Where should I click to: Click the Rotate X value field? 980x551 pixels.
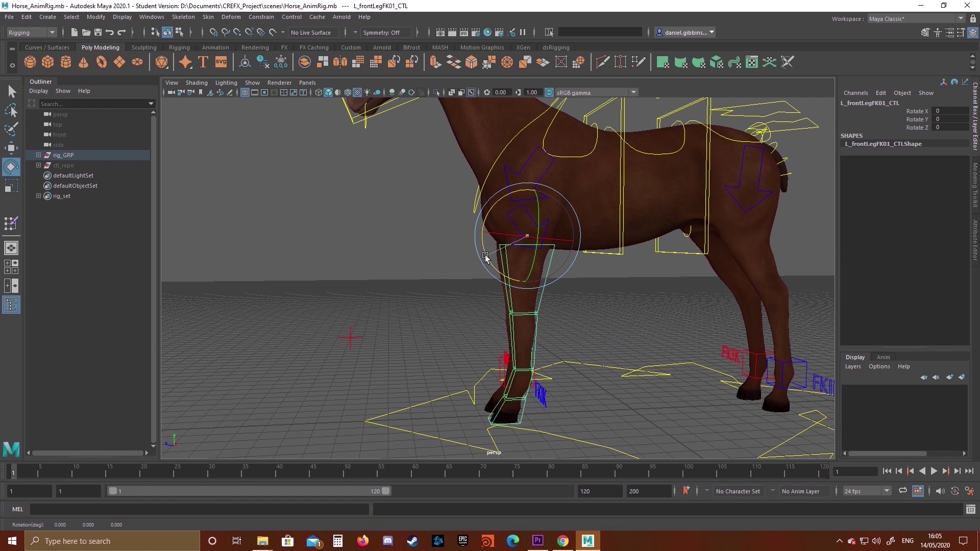coord(949,111)
